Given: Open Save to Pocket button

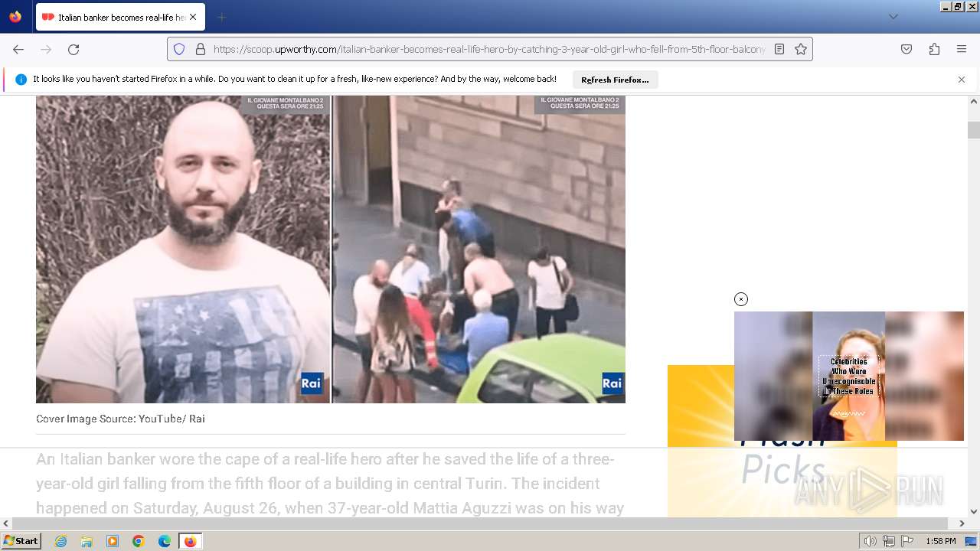Looking at the screenshot, I should 906,49.
